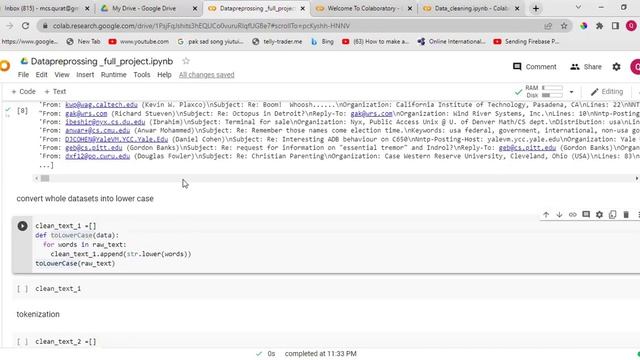Open the Edit menu
The image size is (640, 360).
(x=42, y=75)
